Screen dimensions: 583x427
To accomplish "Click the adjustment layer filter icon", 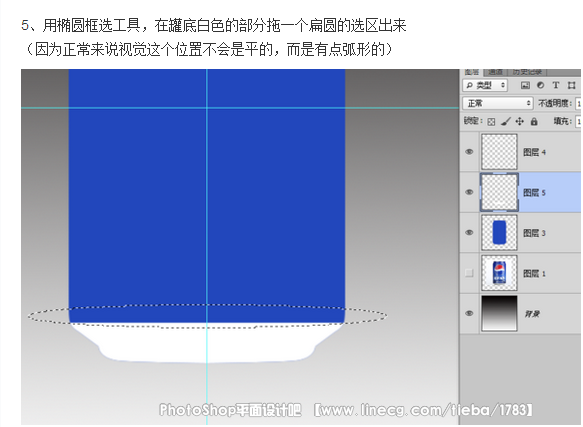I will [540, 86].
